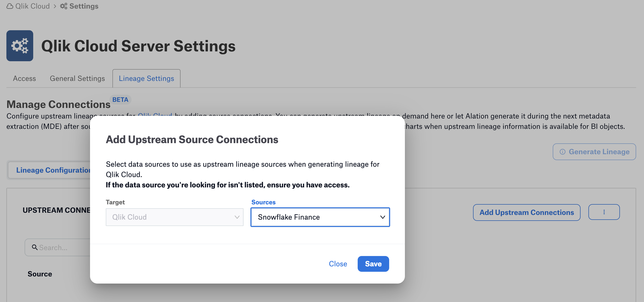
Task: Close the Add Upstream Source Connections dialog
Action: [x=338, y=264]
